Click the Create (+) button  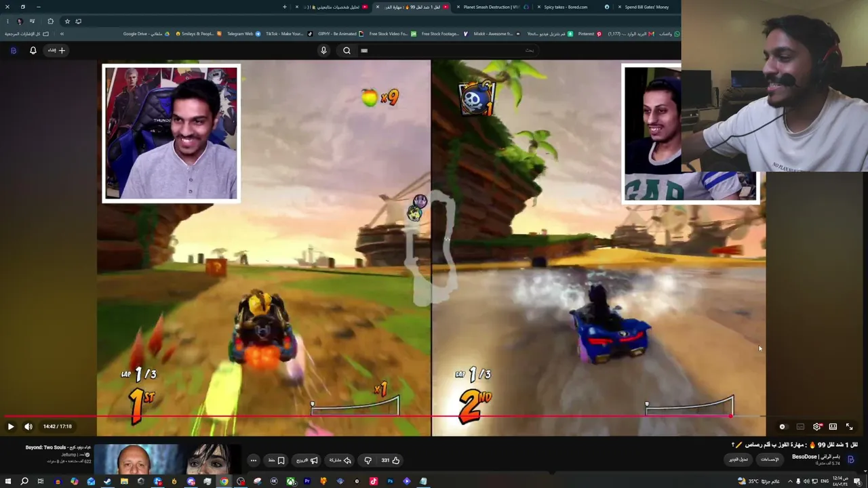[56, 50]
